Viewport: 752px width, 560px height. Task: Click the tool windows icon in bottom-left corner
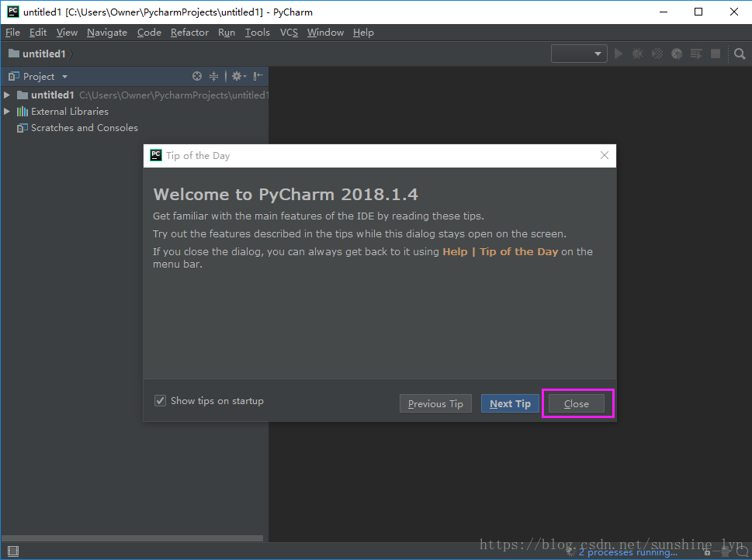12,550
